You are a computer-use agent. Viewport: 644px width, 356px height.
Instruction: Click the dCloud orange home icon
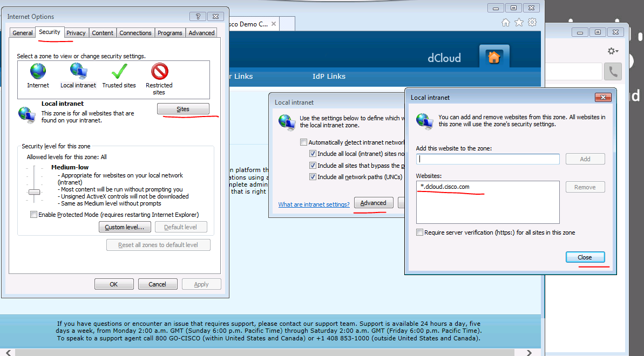pyautogui.click(x=494, y=57)
